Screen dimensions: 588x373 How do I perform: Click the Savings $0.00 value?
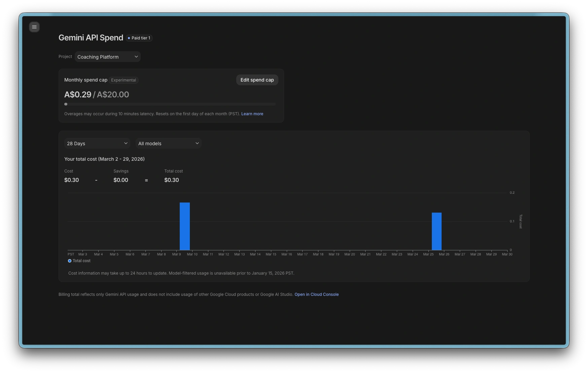pyautogui.click(x=121, y=180)
